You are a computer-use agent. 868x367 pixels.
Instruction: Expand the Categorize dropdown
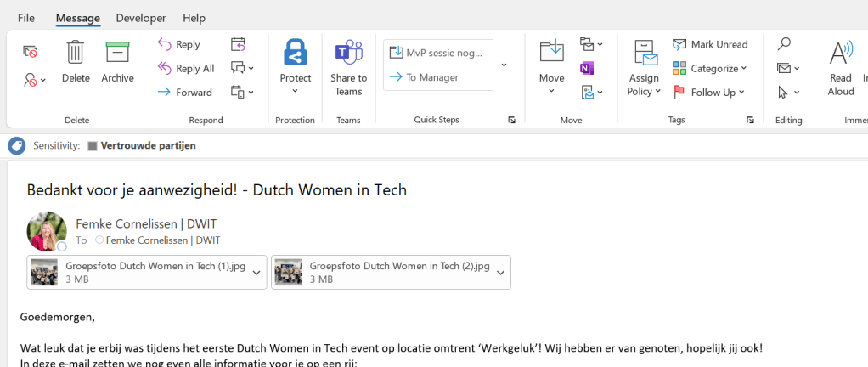click(744, 69)
